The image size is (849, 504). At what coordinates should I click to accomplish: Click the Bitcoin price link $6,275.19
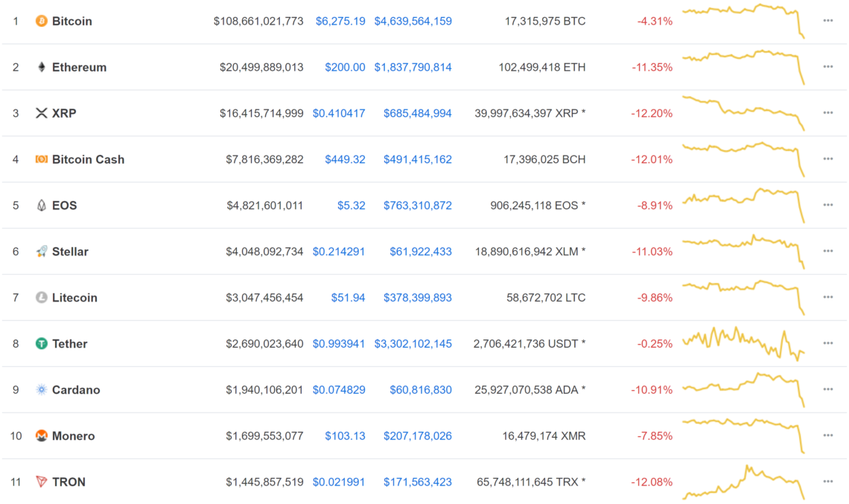click(x=341, y=21)
